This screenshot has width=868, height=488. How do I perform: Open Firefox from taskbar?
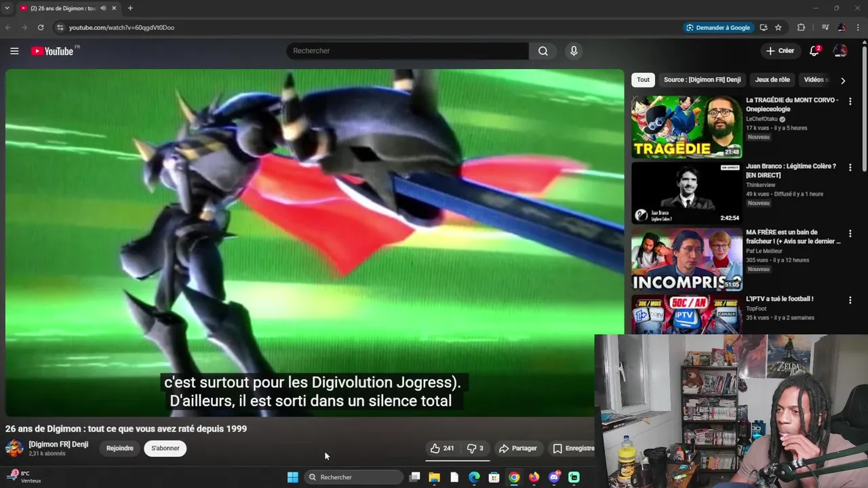[x=534, y=477]
